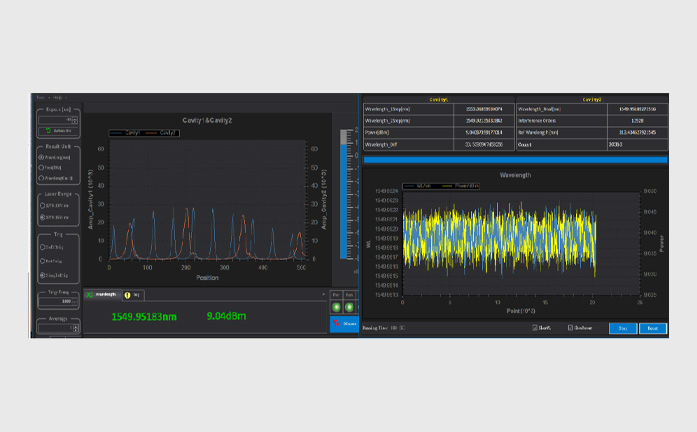697x432 pixels.
Task: Choose the selected lower Laser Range option
Action: (43, 217)
